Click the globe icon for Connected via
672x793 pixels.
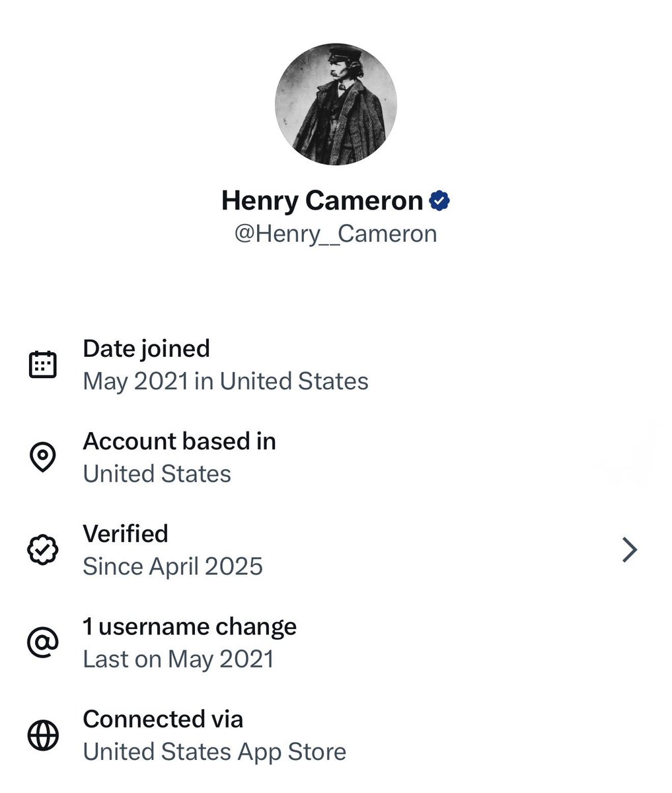tap(43, 735)
